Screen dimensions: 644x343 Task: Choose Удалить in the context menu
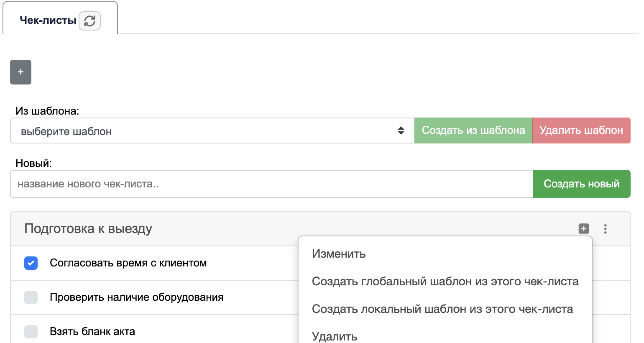[x=335, y=336]
